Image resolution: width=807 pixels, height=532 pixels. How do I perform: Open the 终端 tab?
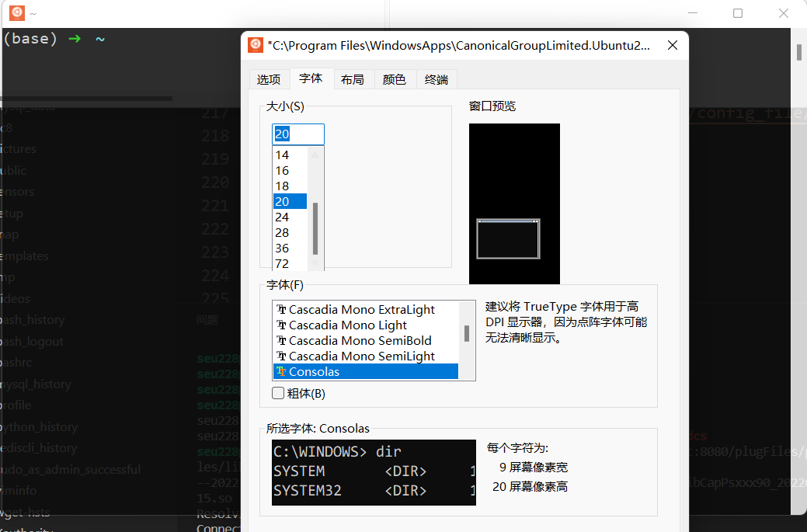436,78
